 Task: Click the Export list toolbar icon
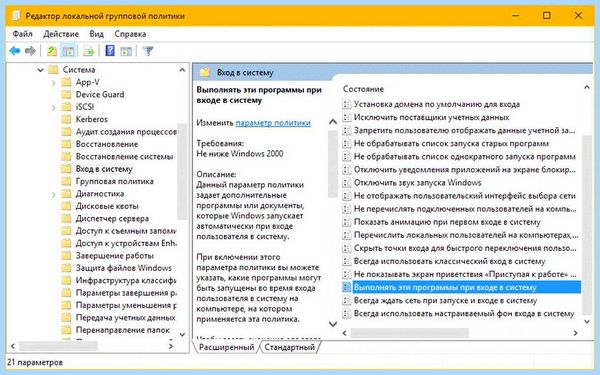click(88, 51)
